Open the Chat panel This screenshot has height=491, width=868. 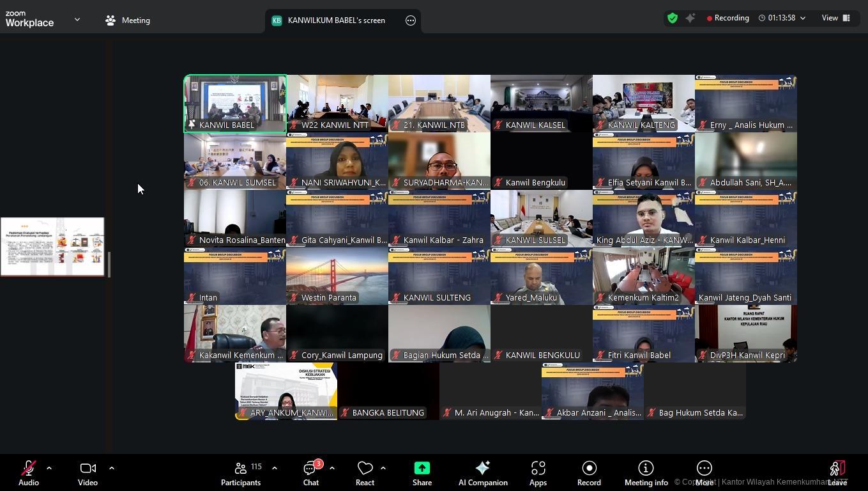point(311,474)
